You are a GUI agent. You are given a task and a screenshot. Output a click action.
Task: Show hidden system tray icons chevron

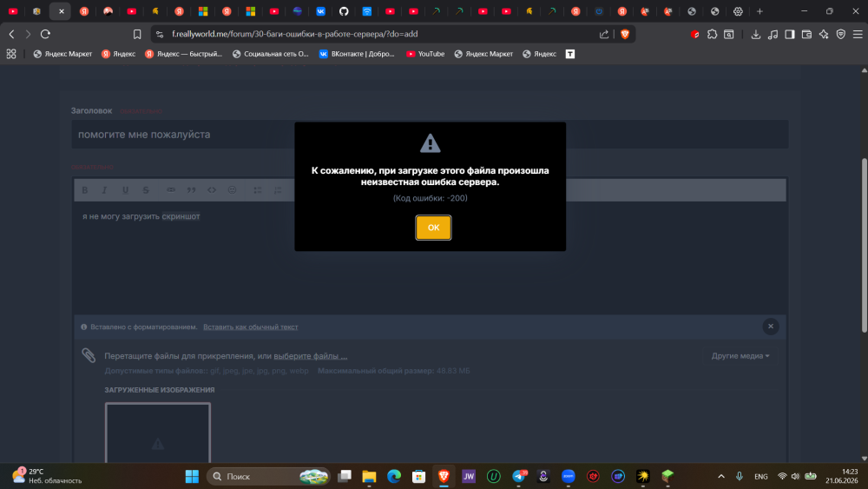pyautogui.click(x=720, y=476)
